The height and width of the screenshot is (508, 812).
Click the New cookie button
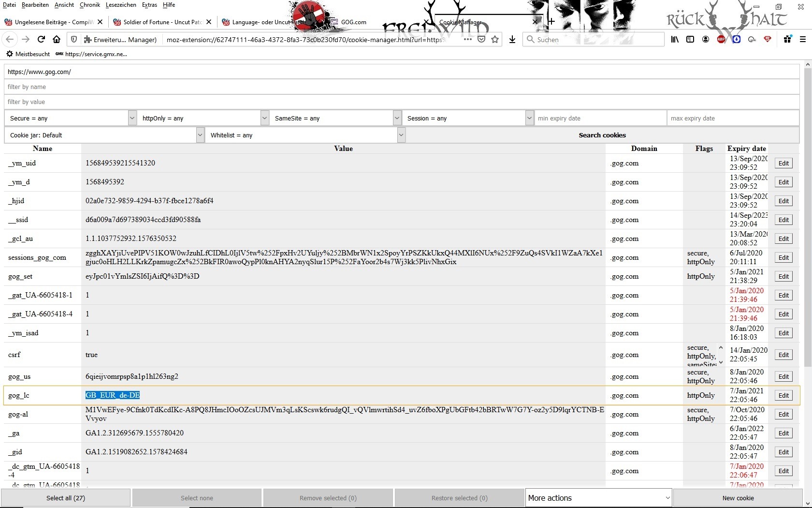coord(738,498)
